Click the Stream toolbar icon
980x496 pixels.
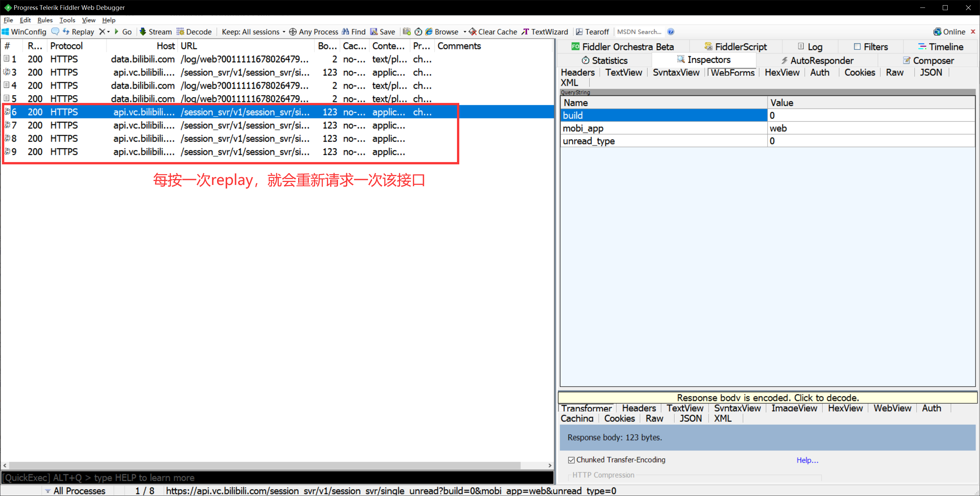tap(143, 32)
